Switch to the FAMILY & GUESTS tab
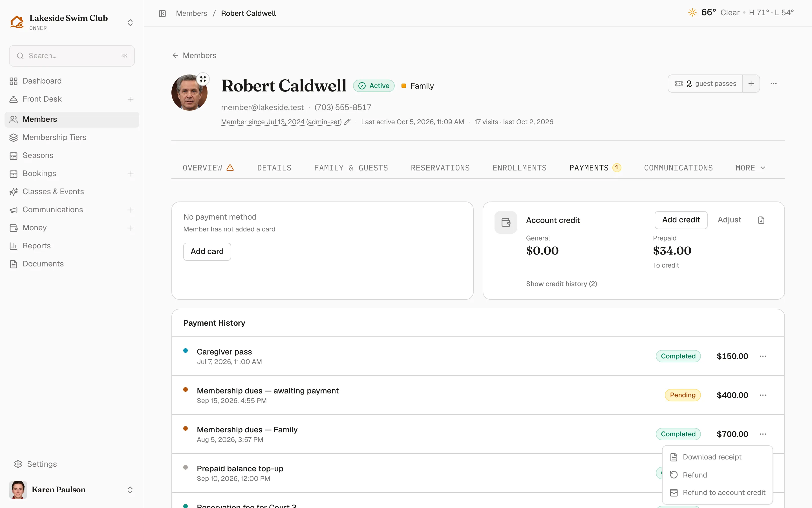Image resolution: width=812 pixels, height=508 pixels. 351,168
